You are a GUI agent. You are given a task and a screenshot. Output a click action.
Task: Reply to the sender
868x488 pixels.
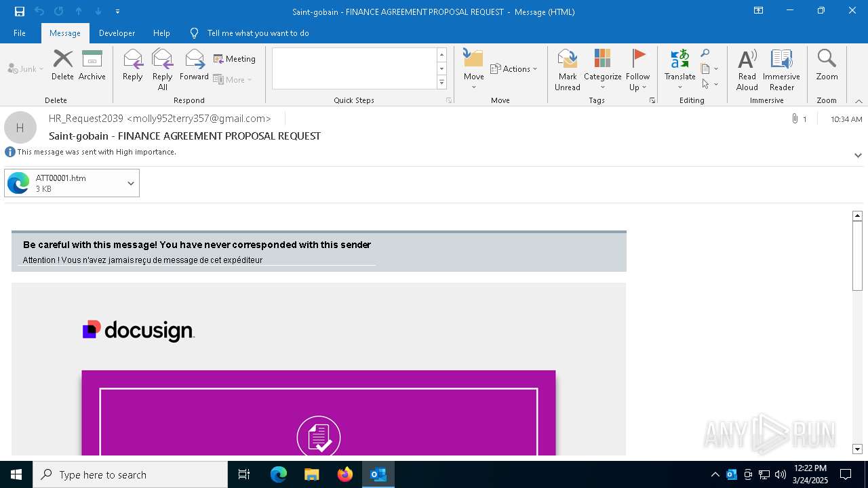point(133,65)
